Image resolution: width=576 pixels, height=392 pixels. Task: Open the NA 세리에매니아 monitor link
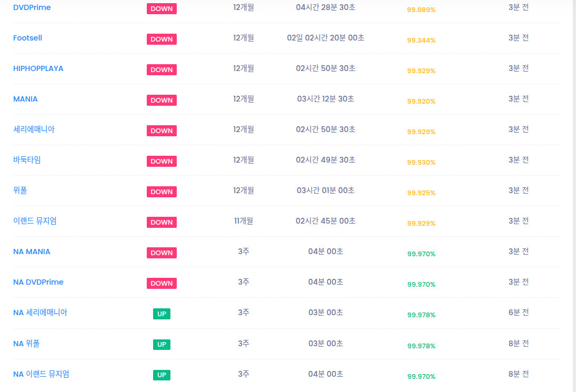40,313
